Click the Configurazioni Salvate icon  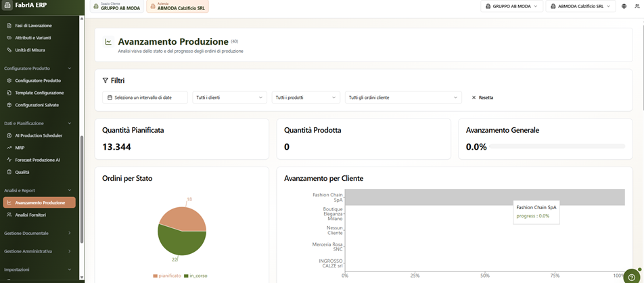click(x=9, y=106)
